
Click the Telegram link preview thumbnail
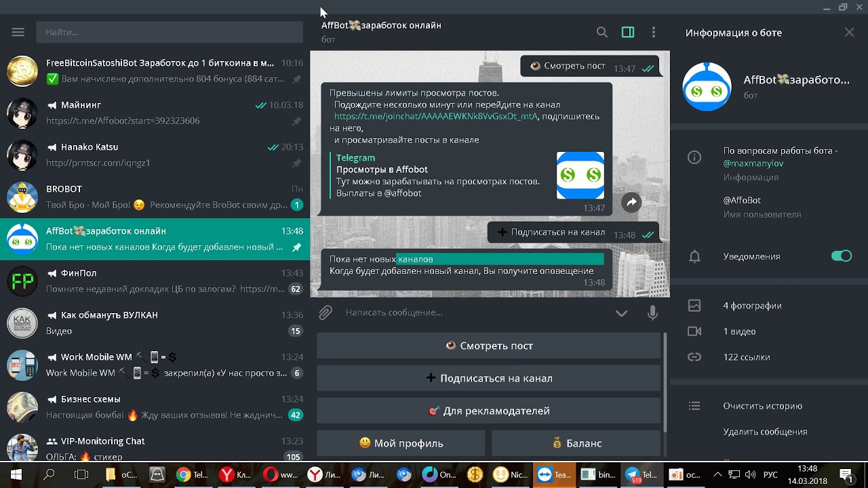click(580, 176)
